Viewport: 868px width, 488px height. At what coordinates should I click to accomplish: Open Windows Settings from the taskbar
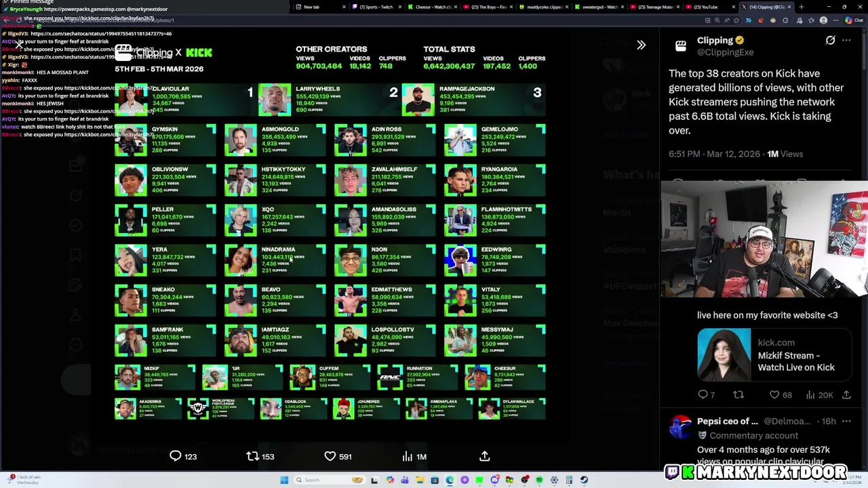coord(554,480)
